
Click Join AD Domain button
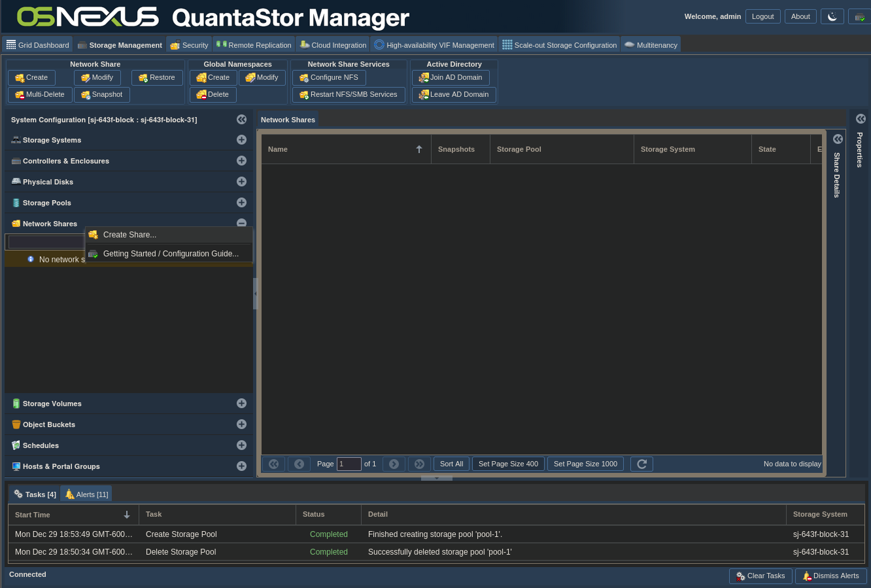tap(450, 78)
